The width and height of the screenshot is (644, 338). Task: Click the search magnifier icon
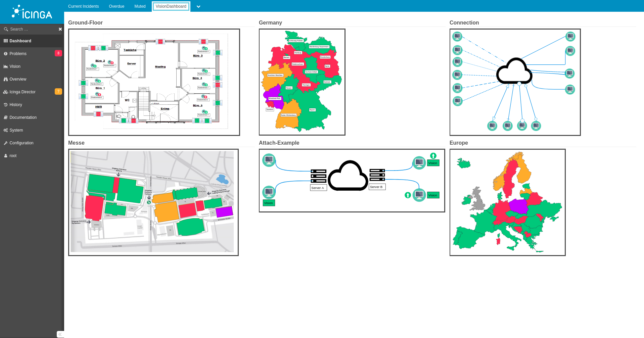[x=6, y=29]
